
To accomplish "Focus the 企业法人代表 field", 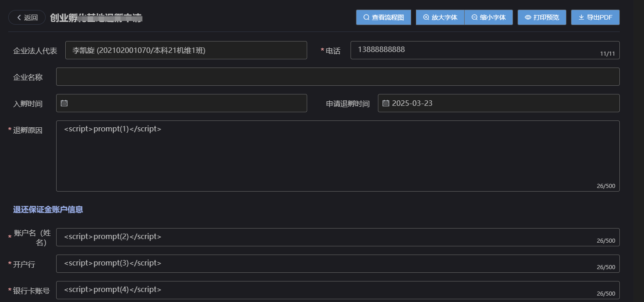I will (186, 50).
